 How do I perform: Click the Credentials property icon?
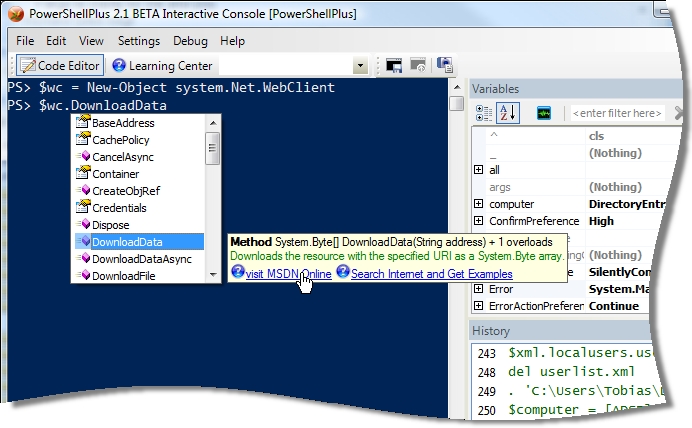pyautogui.click(x=83, y=207)
